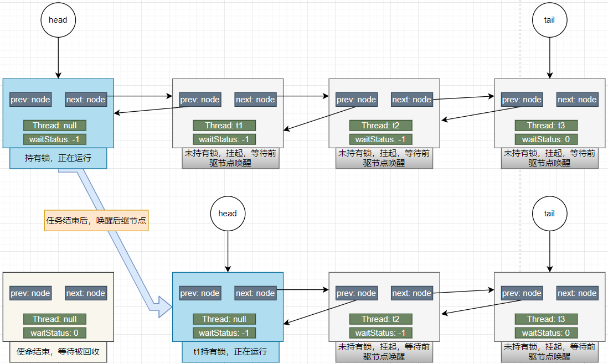Viewport: 608px width, 364px height.
Task: Select 'prev: node' in the lower blue head node
Action: pos(200,293)
